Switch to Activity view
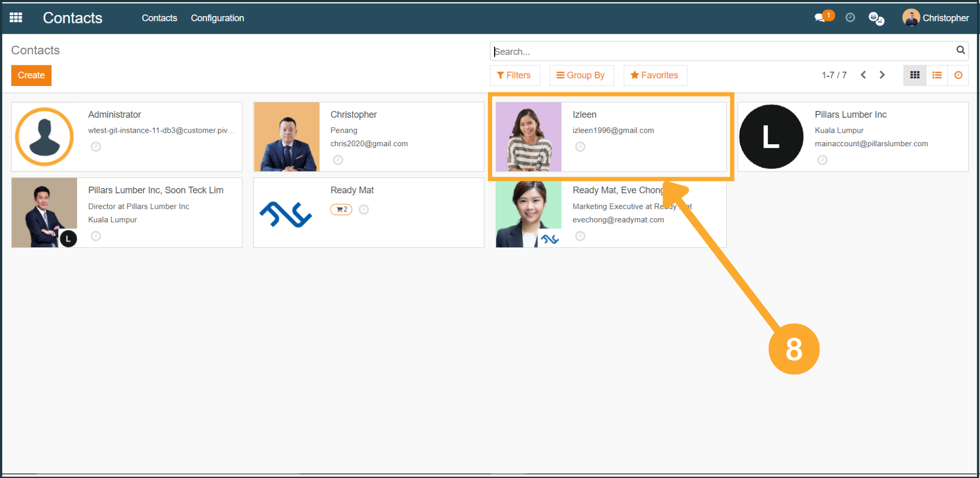980x478 pixels. click(958, 75)
